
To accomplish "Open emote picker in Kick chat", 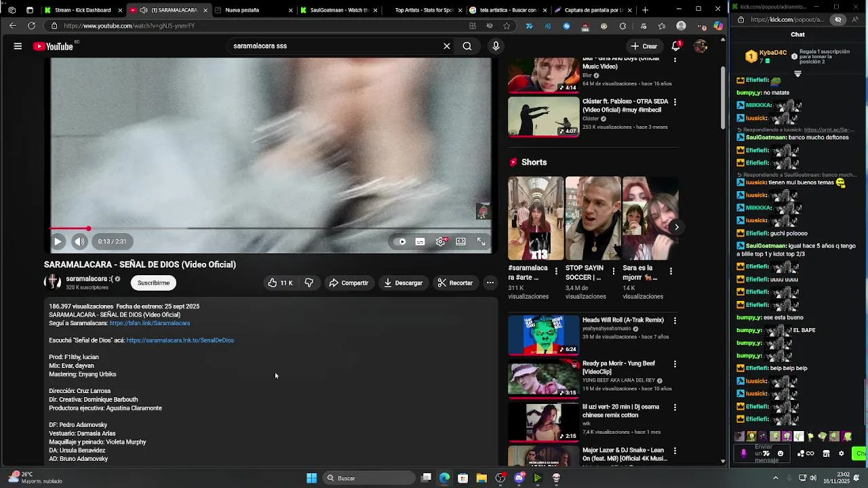I will (x=780, y=453).
